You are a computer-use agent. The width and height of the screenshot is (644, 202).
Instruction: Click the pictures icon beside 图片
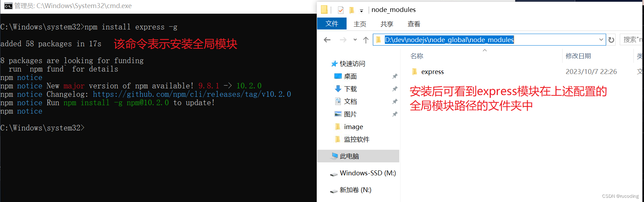click(x=338, y=114)
